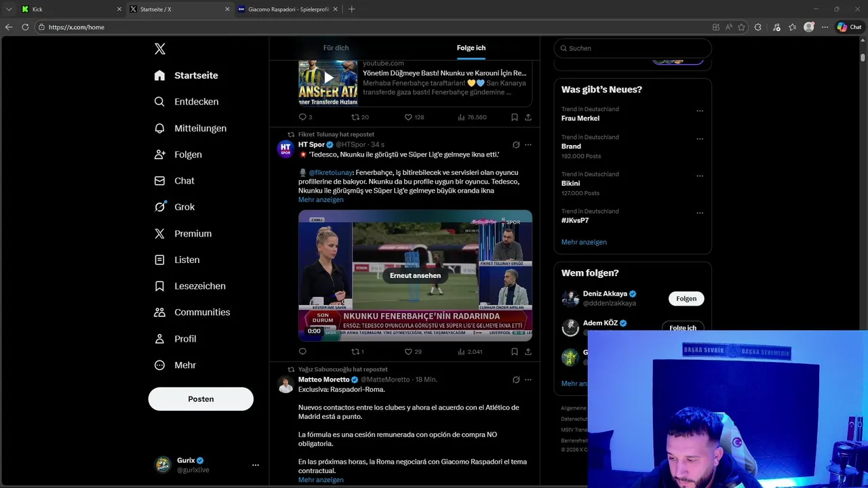This screenshot has height=488, width=868.
Task: Click the Suchen search field
Action: (x=633, y=48)
